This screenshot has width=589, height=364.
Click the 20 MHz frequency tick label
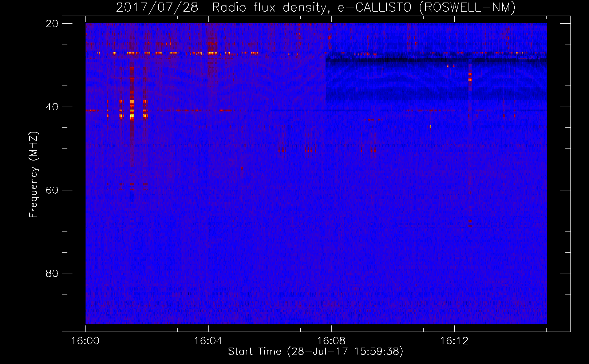[52, 24]
